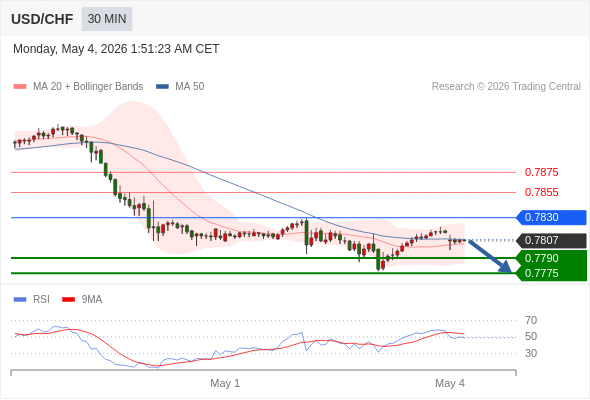
Task: Click the May 1 date axis label
Action: coord(225,383)
